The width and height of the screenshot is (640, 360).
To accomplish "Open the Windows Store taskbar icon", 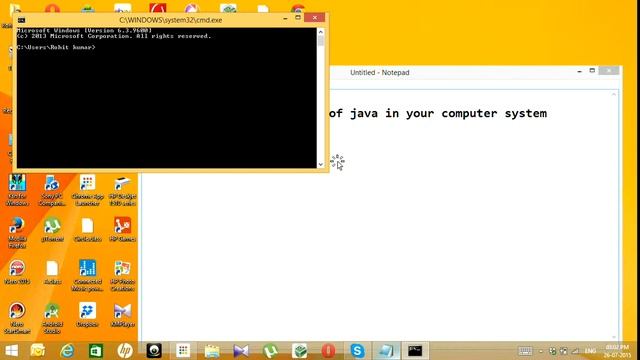I will (x=96, y=351).
